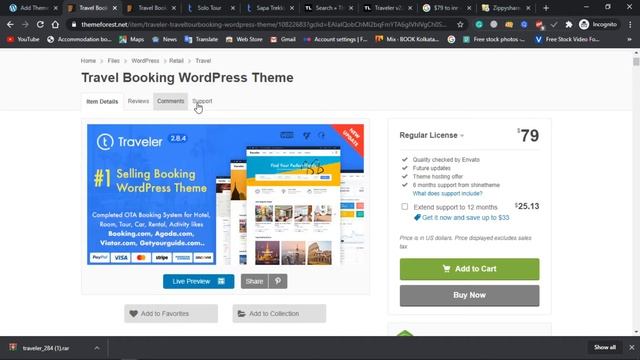Screen dimensions: 640x360
Task: Open the Support tab
Action: pyautogui.click(x=202, y=101)
